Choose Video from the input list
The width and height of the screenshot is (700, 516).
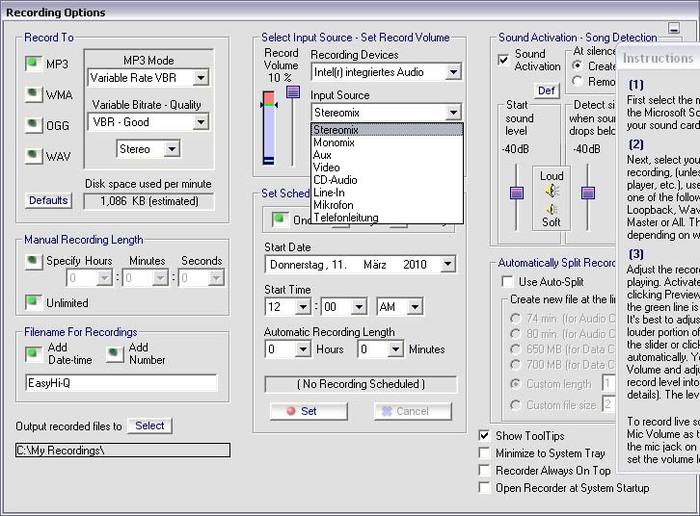tap(387, 167)
